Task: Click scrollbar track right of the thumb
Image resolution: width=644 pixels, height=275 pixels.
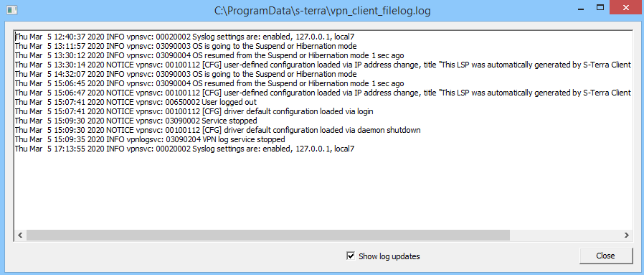Action: pyautogui.click(x=565, y=235)
